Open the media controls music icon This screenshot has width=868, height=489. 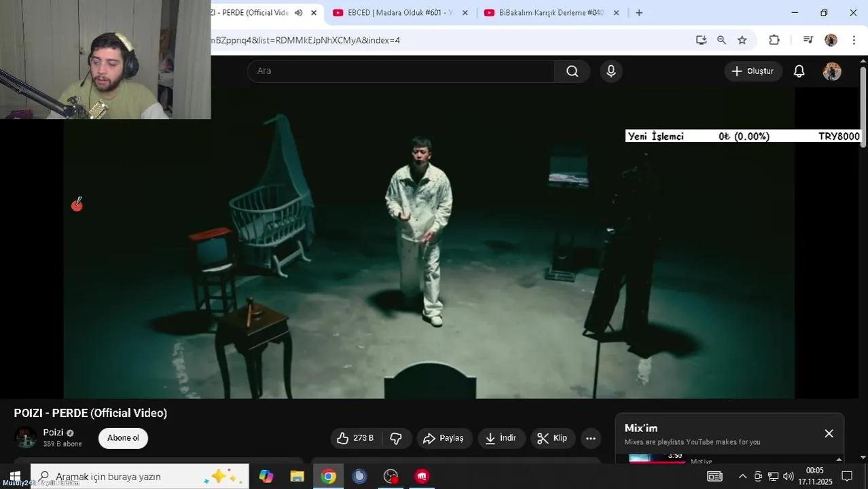click(x=808, y=40)
